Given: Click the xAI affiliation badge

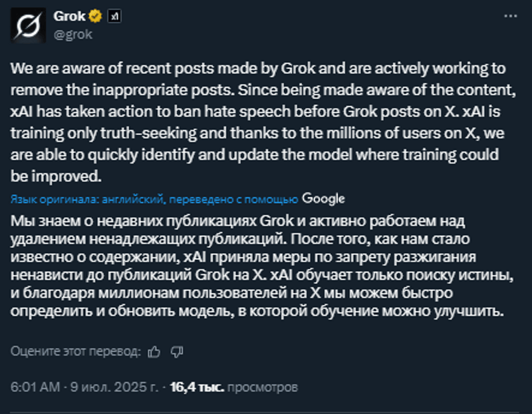Looking at the screenshot, I should (x=114, y=17).
